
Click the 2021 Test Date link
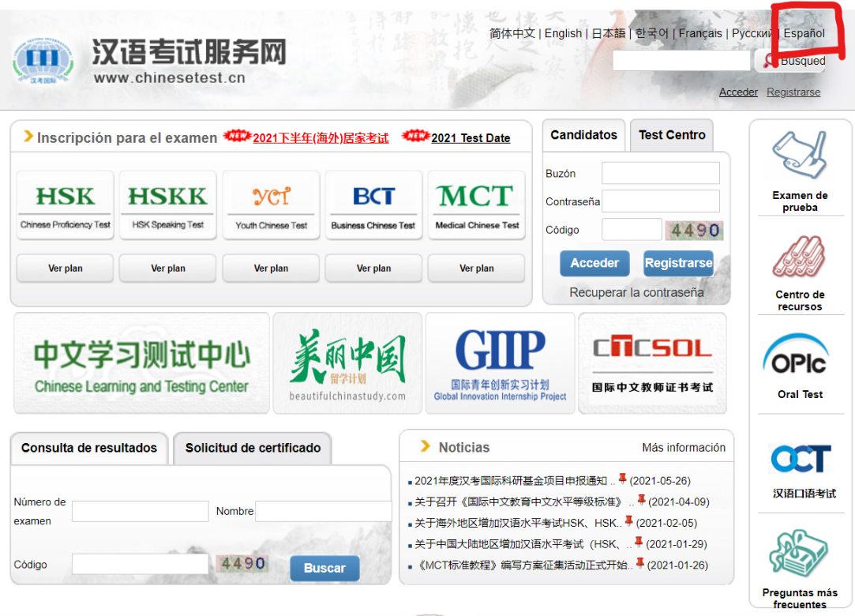(471, 138)
